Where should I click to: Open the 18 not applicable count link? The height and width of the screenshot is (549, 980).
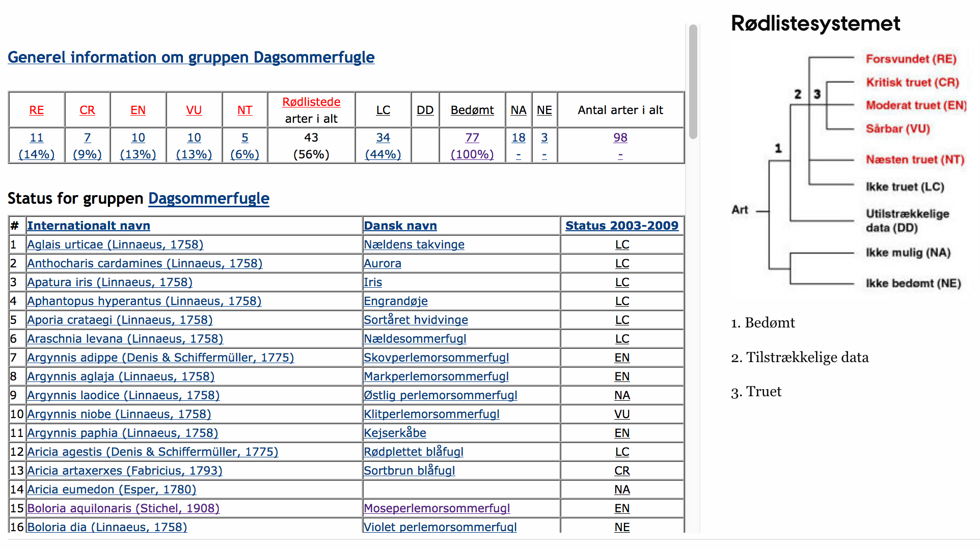point(519,138)
